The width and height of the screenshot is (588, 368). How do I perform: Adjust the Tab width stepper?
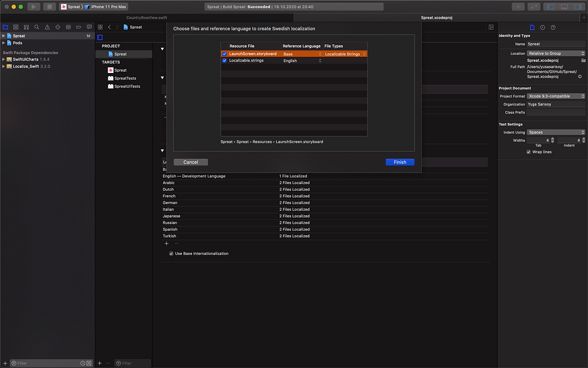pyautogui.click(x=552, y=140)
